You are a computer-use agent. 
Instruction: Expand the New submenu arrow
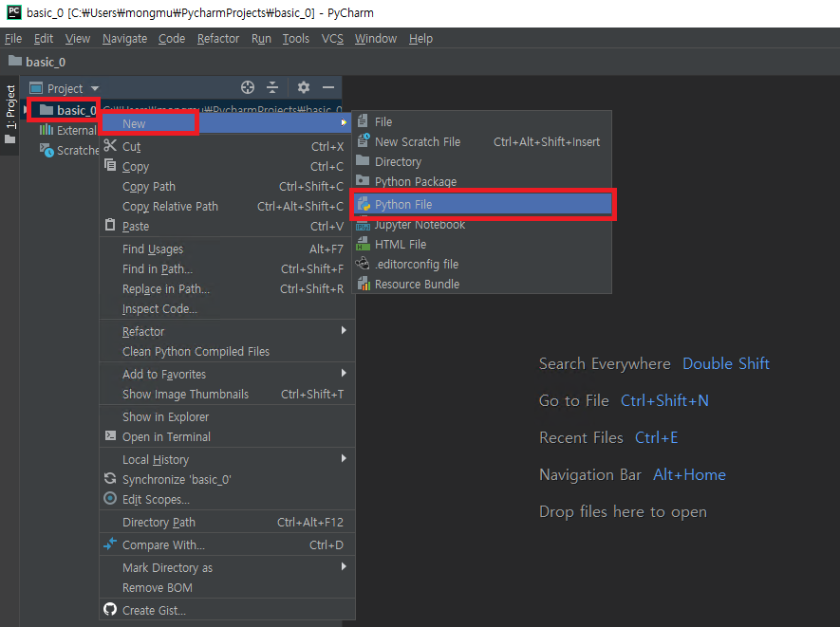[344, 123]
